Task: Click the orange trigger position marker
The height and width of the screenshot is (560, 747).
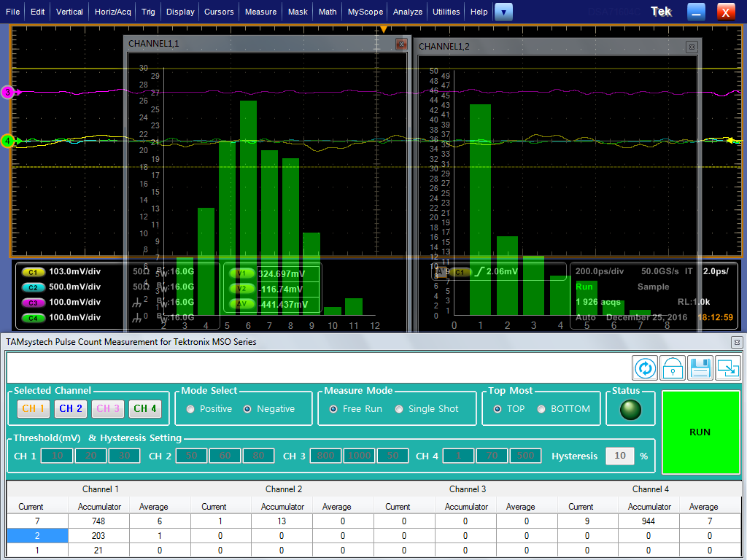Action: 384,29
